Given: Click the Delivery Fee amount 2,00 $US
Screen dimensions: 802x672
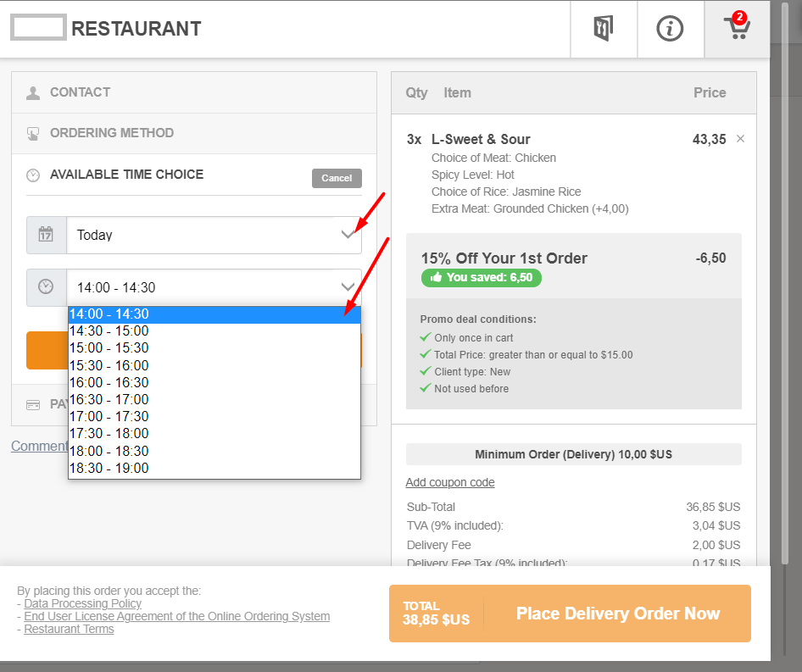Looking at the screenshot, I should pos(716,545).
